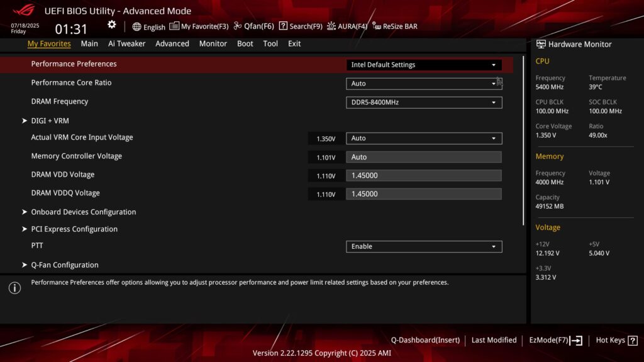644x362 pixels.
Task: Open My Favorite(F3) list icon
Action: (x=174, y=26)
